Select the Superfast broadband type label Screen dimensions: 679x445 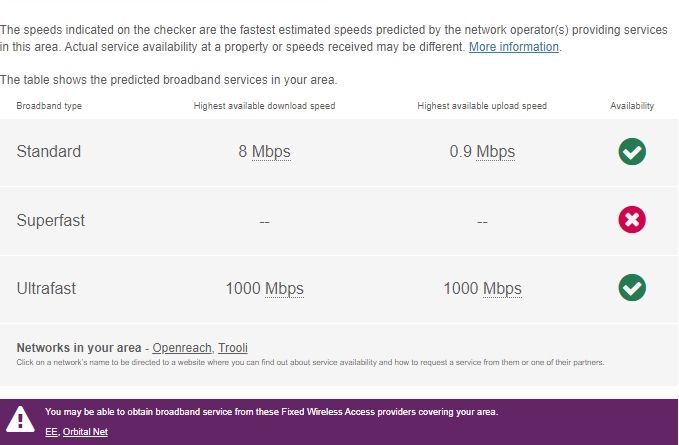(x=51, y=220)
